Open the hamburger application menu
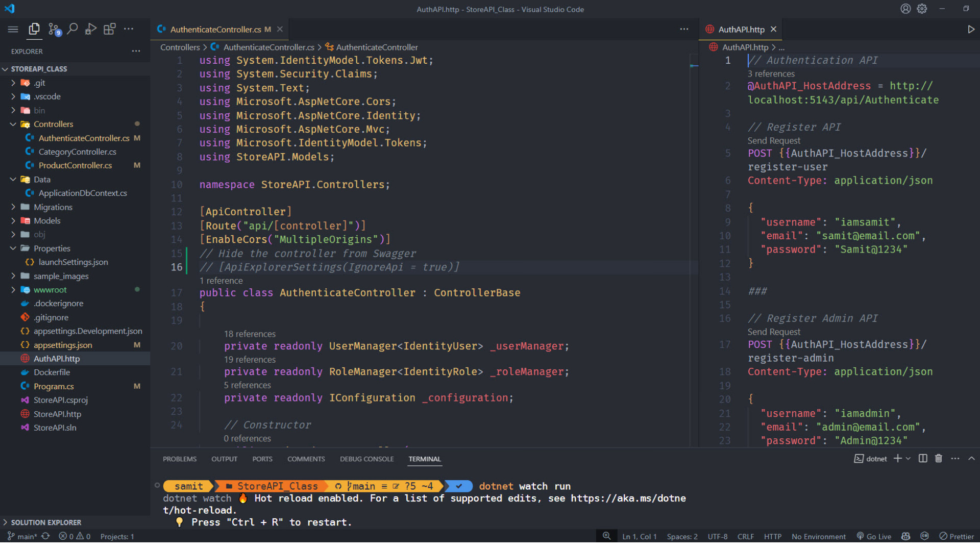Viewport: 980px width, 551px height. [x=13, y=29]
